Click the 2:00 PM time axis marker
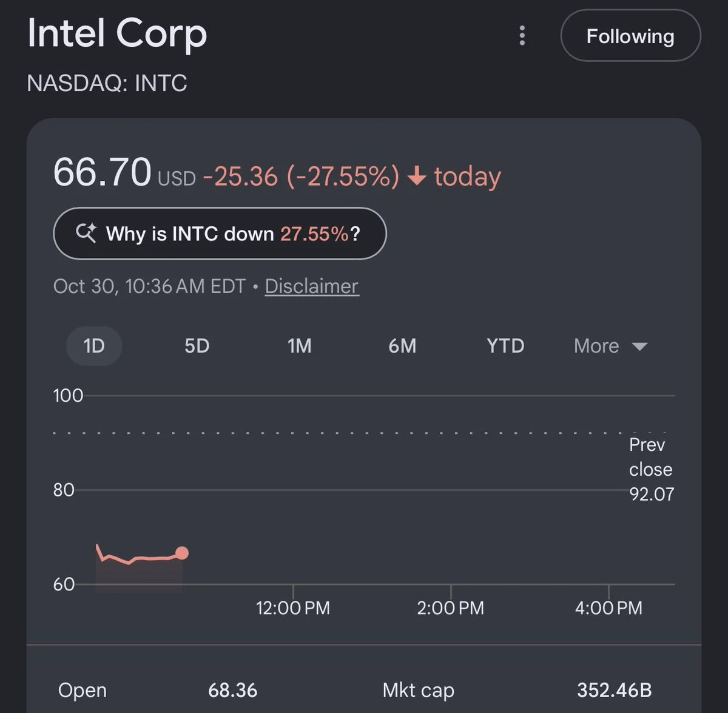Image resolution: width=728 pixels, height=713 pixels. 451,608
